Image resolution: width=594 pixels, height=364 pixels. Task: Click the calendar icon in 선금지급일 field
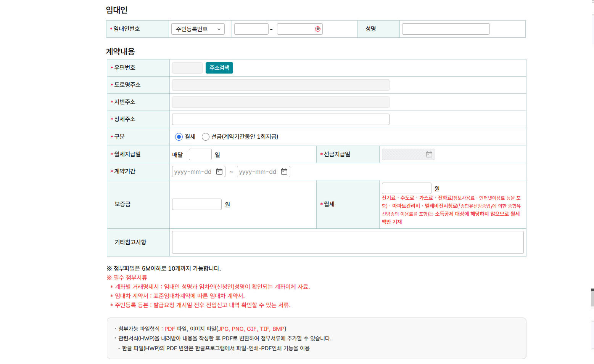[429, 154]
